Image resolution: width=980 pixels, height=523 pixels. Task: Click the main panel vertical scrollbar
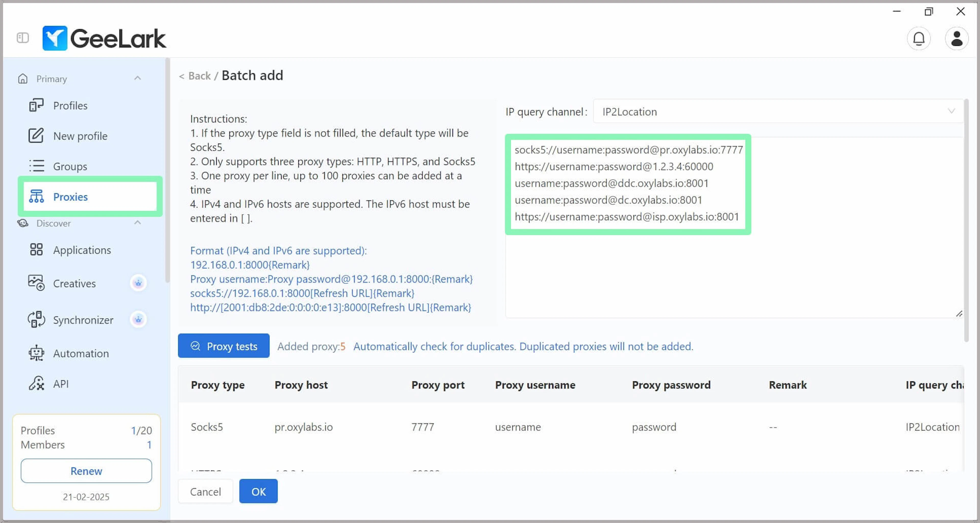click(x=966, y=221)
